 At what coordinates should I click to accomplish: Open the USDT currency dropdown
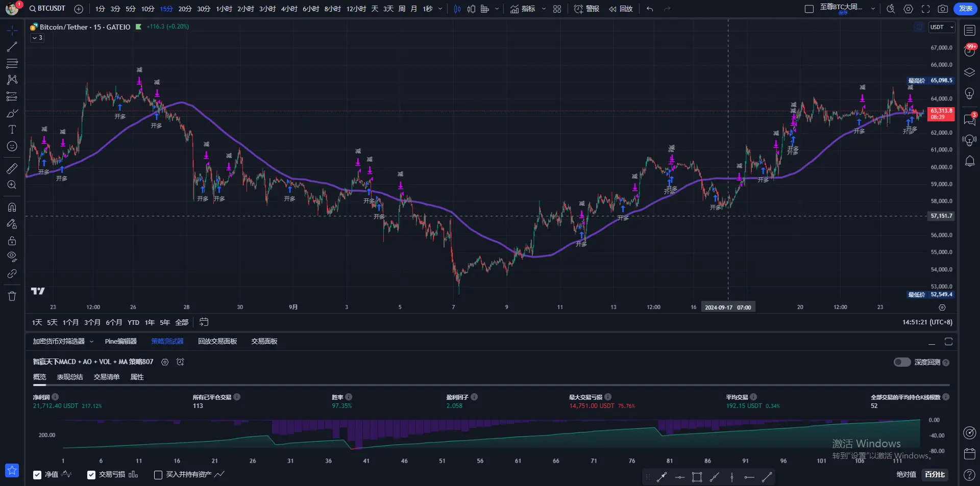tap(941, 28)
